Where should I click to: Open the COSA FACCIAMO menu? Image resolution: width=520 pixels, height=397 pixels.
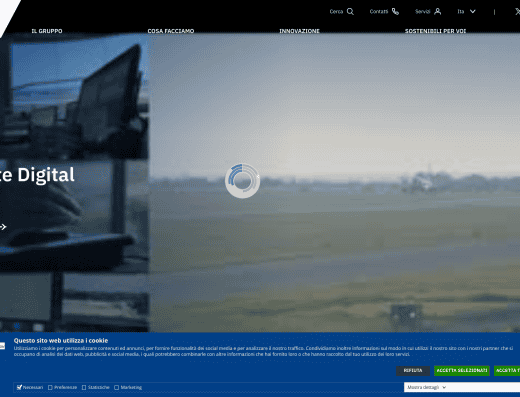point(171,31)
